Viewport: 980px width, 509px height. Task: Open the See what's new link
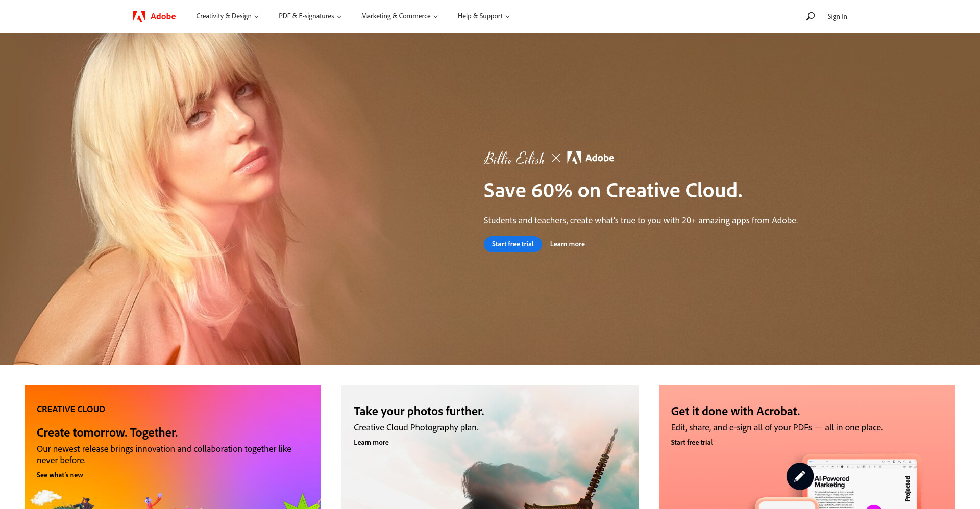(60, 475)
